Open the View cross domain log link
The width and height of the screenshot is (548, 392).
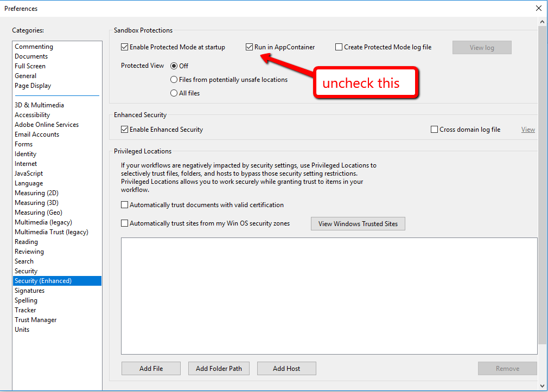(x=527, y=130)
